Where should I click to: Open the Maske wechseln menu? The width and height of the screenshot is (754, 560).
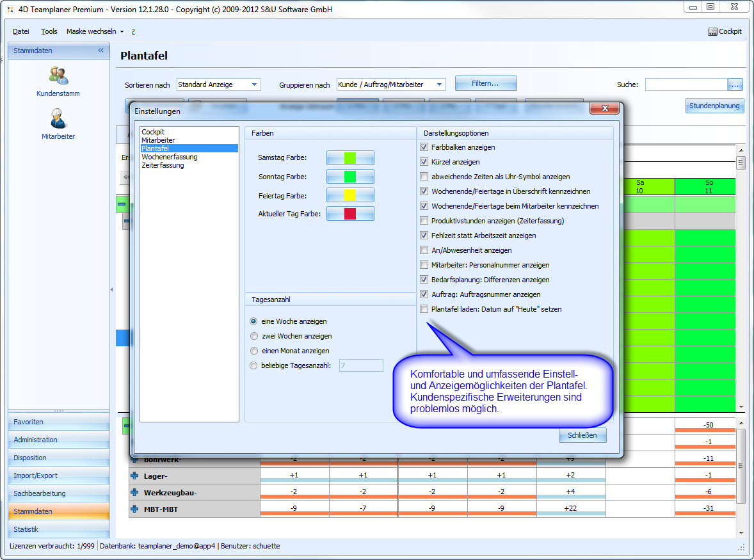(x=95, y=31)
